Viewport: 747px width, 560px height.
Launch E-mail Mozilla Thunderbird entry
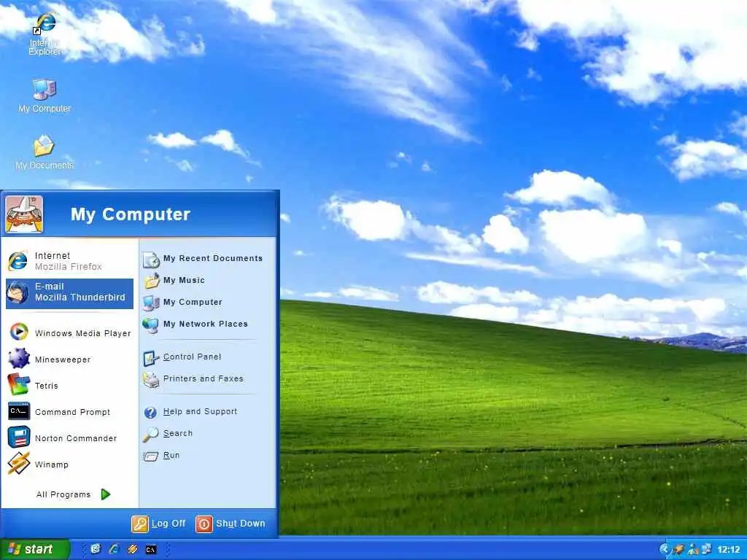pos(69,293)
